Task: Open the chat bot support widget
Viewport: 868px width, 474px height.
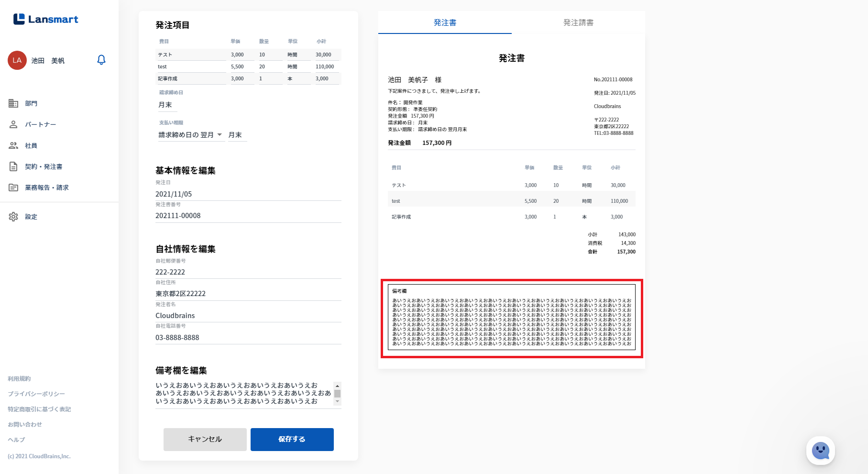Action: click(821, 451)
